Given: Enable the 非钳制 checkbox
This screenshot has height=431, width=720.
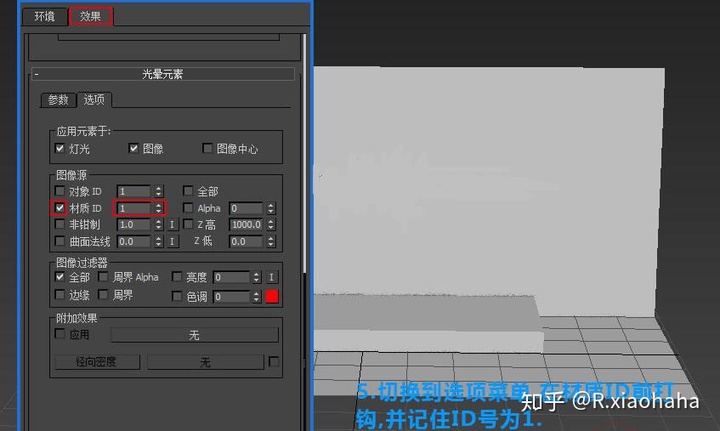Looking at the screenshot, I should pyautogui.click(x=60, y=224).
